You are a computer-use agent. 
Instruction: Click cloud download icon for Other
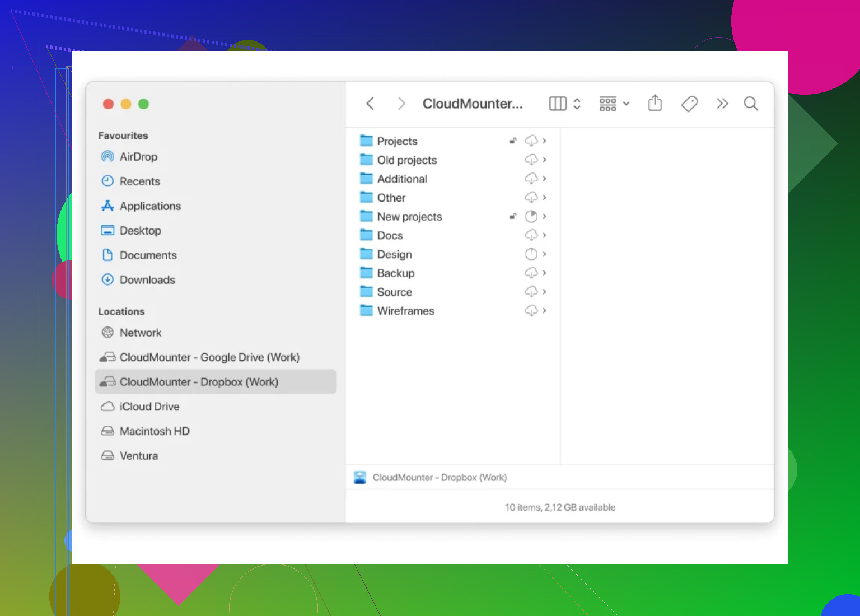coord(531,197)
